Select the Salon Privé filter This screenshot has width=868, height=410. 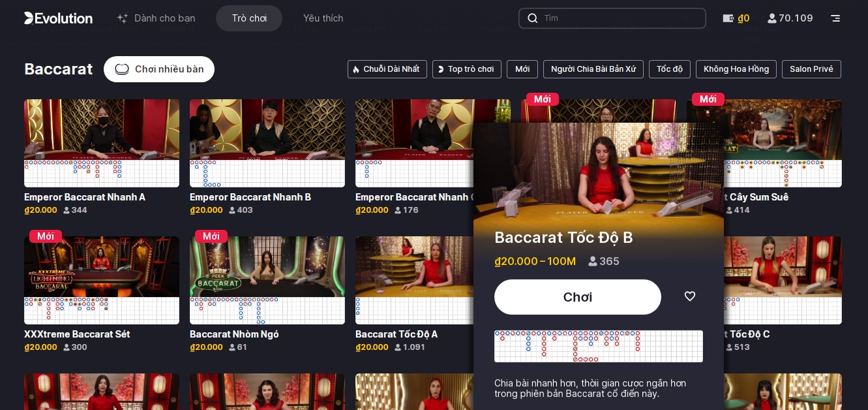tap(811, 69)
